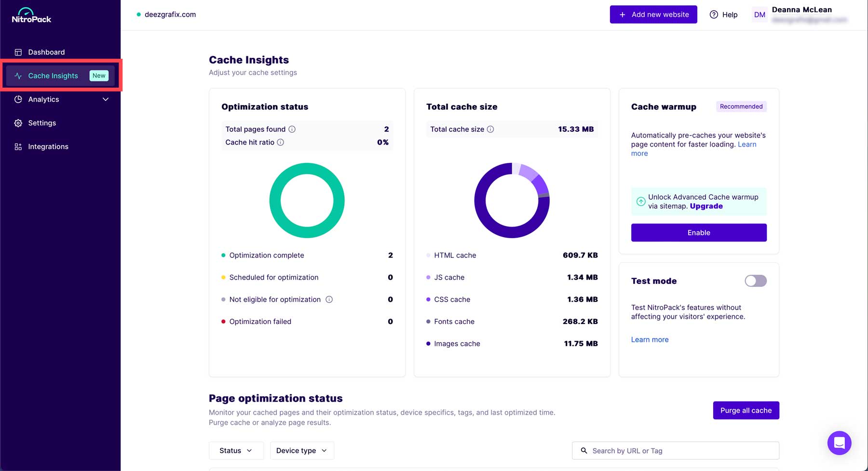
Task: Click the info icon next to Cache hit ratio
Action: pos(281,142)
